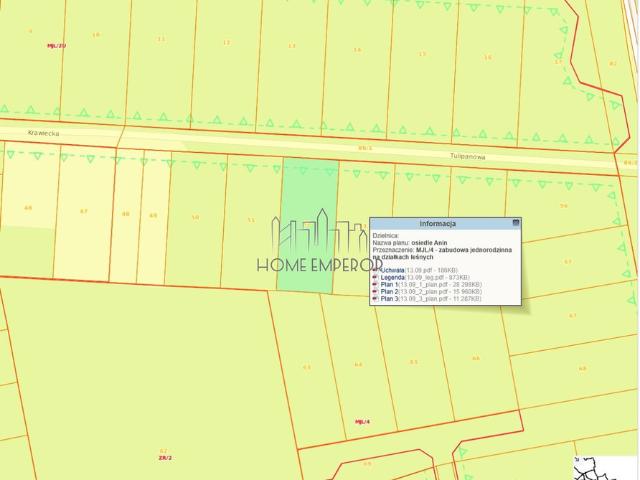Click the PDF icon beside Legenda
640x480 pixels.
(x=375, y=277)
